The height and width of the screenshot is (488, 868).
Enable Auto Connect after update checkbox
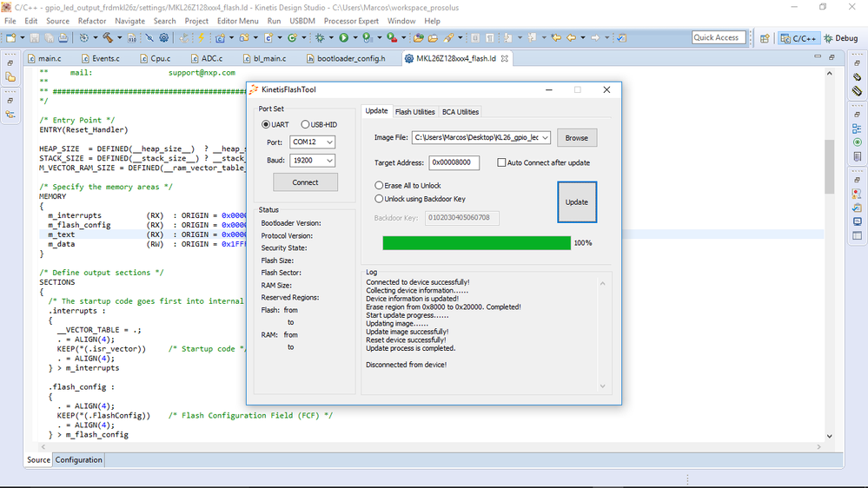click(502, 162)
